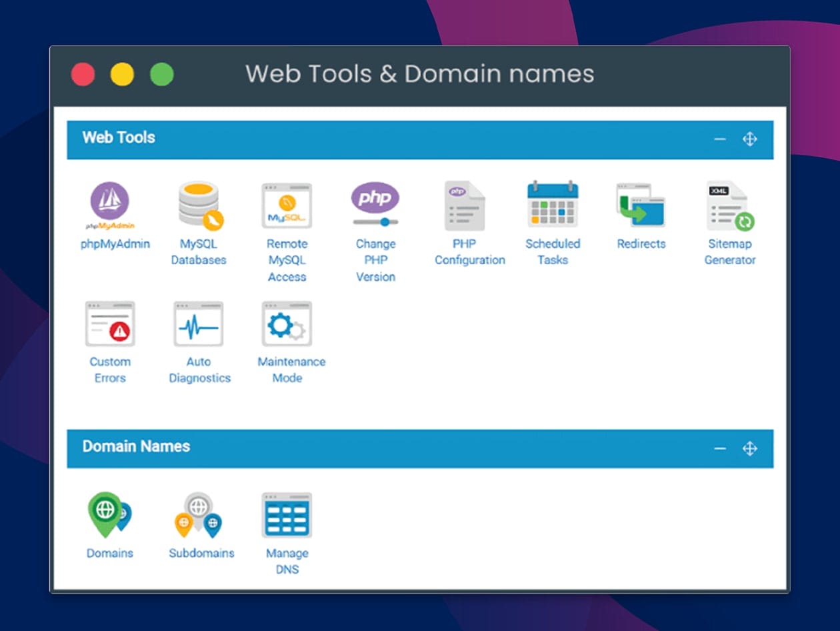Open the PHP Configuration icon
Viewport: 840px width, 631px height.
[x=465, y=205]
